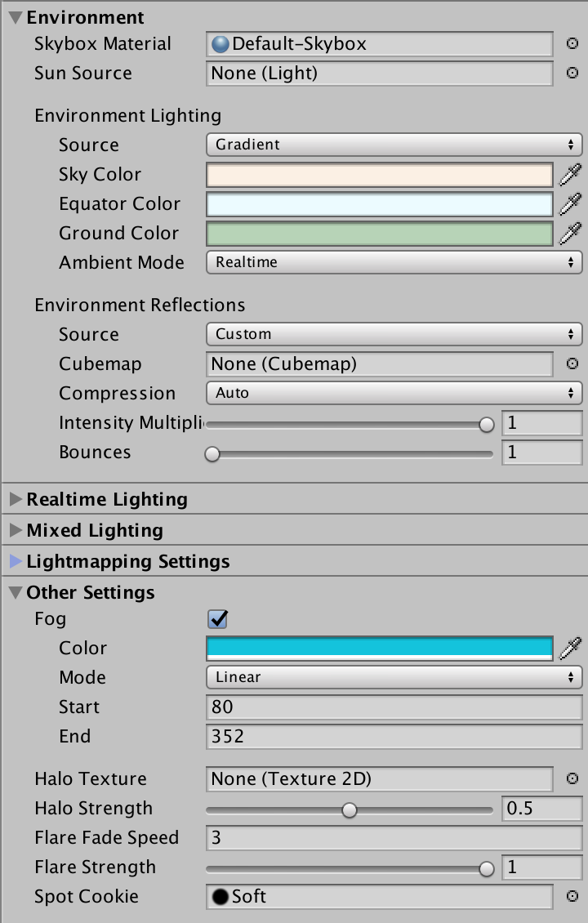The image size is (588, 923).
Task: Expand the Lightmapping Settings section
Action: 16,562
